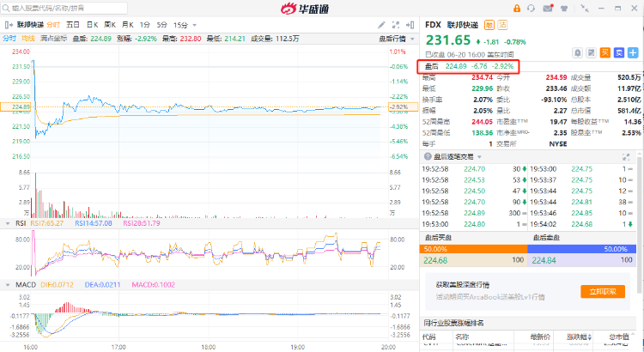Click the 联邦快递 chart title label
The width and height of the screenshot is (644, 352).
tap(30, 25)
